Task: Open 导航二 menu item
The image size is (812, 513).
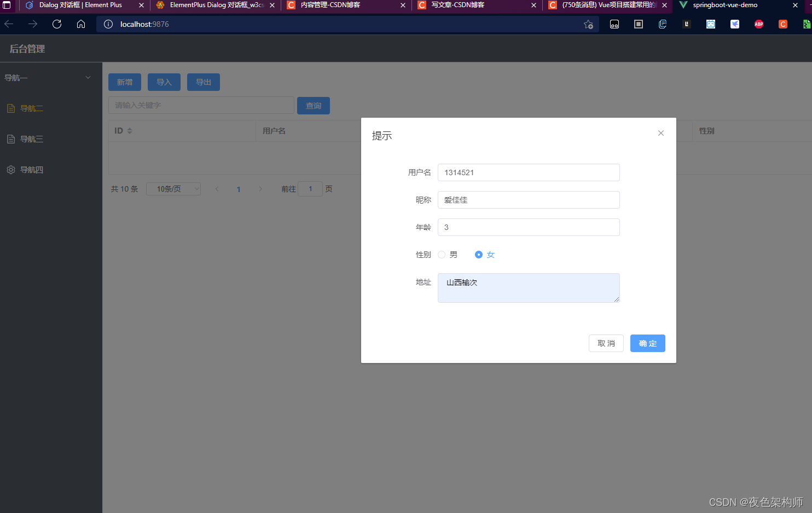Action: pos(51,108)
